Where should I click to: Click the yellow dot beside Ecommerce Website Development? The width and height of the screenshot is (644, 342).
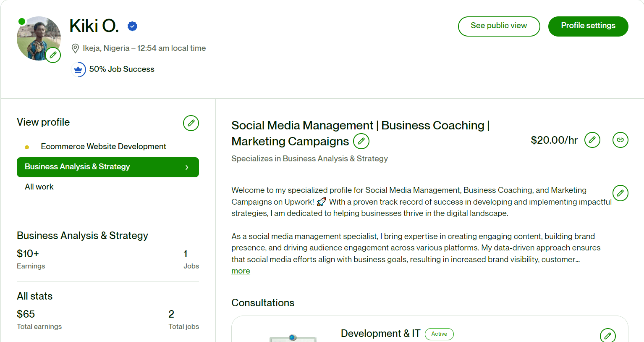click(27, 147)
